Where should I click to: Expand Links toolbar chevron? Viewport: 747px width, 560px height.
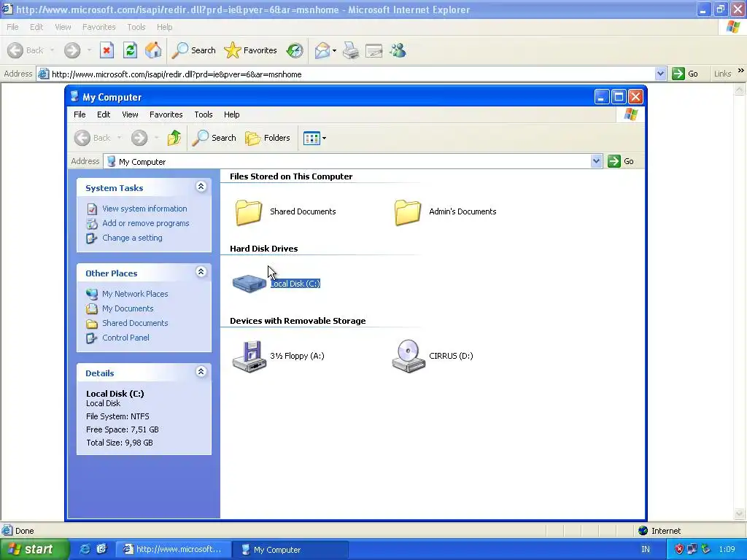pos(741,71)
